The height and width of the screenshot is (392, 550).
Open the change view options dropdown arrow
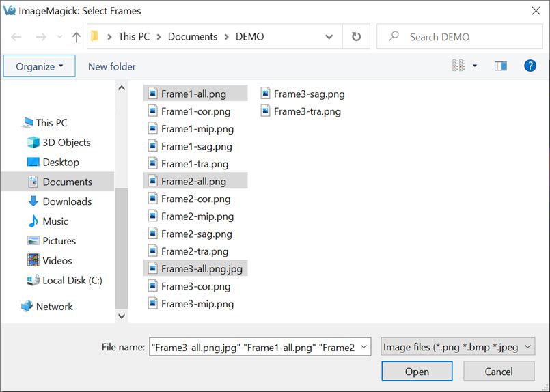coord(475,66)
